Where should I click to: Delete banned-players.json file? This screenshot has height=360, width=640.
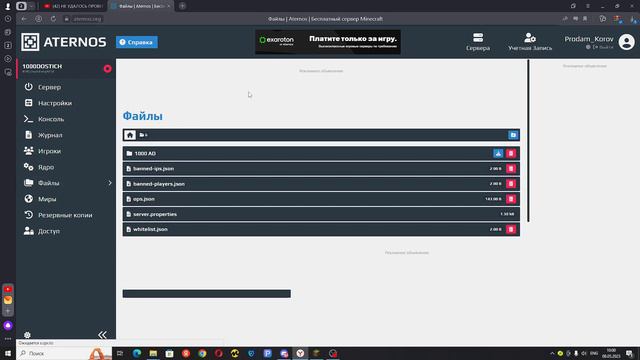[x=511, y=184]
